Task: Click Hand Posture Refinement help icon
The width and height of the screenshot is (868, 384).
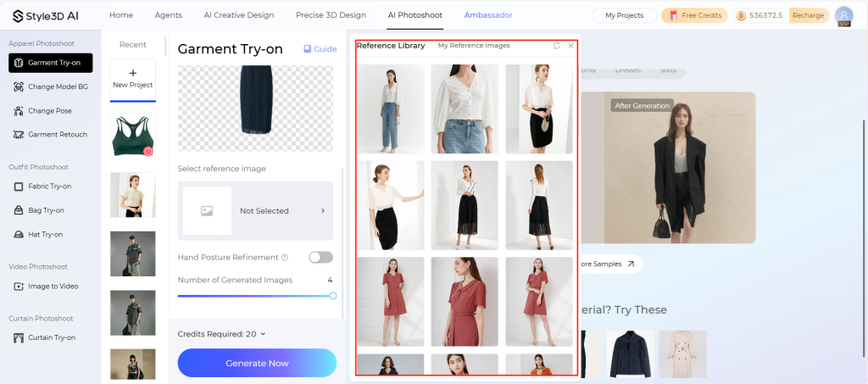Action: click(285, 258)
